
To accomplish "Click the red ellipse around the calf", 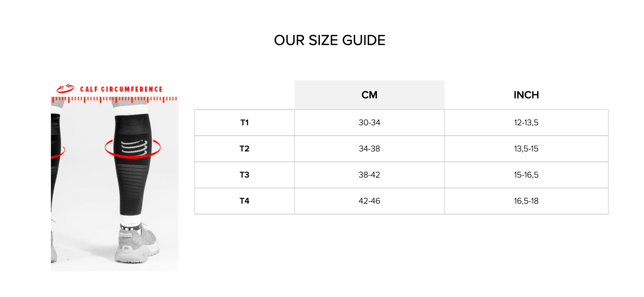I will pos(133,148).
